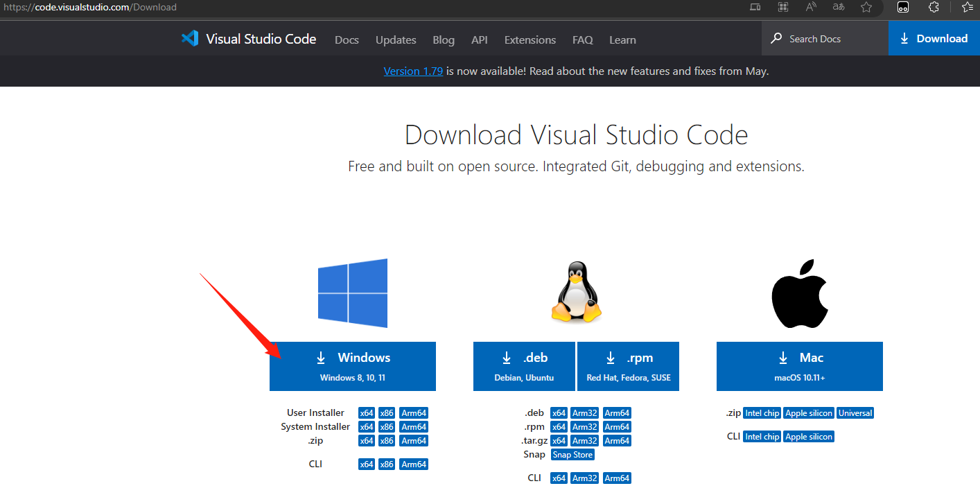Click the Visual Studio Code title text link
The width and height of the screenshot is (980, 504).
(x=261, y=39)
